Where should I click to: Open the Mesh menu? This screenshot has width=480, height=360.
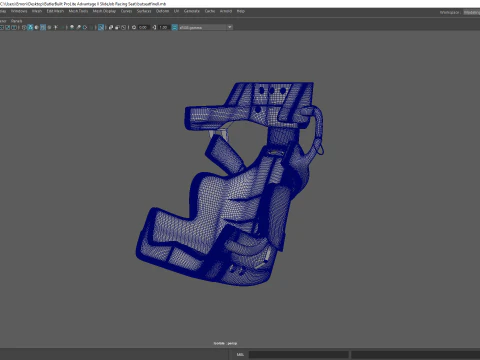click(x=37, y=11)
